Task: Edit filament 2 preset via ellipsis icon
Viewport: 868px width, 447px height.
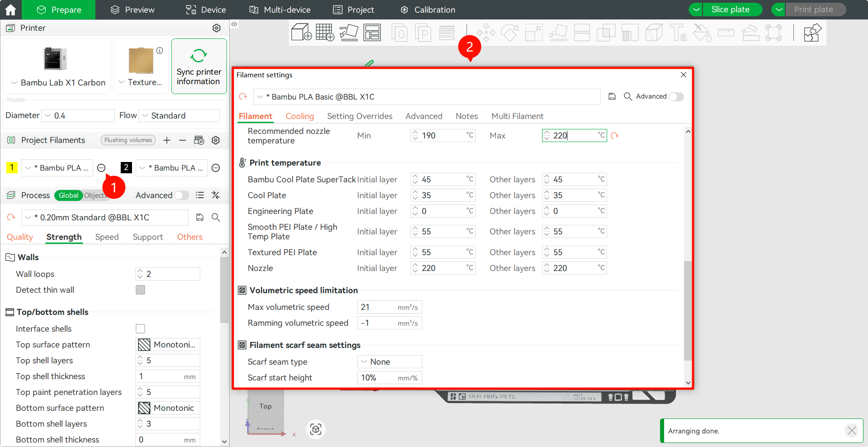Action: 216,168
